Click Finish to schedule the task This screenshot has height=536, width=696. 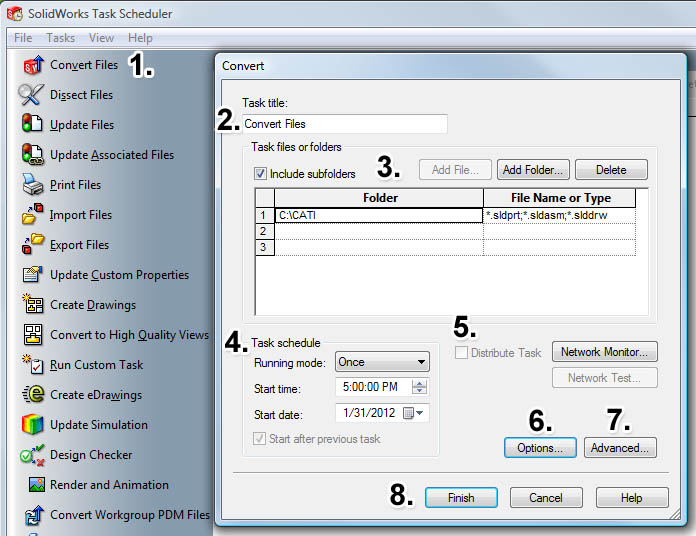point(461,498)
